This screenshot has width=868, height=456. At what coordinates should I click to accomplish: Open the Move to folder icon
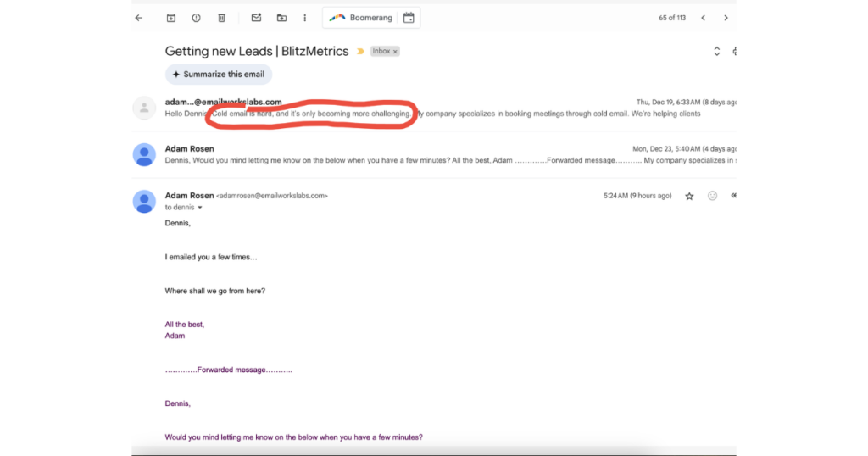pos(281,18)
